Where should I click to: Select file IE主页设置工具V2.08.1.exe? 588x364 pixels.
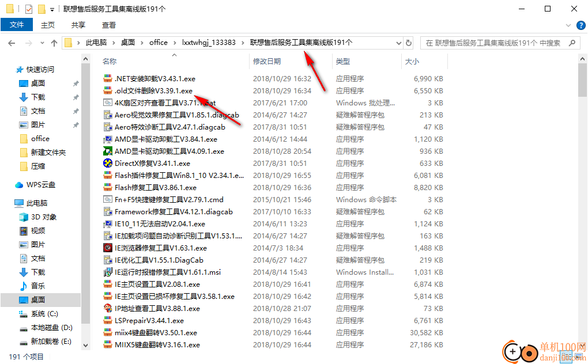pyautogui.click(x=157, y=285)
